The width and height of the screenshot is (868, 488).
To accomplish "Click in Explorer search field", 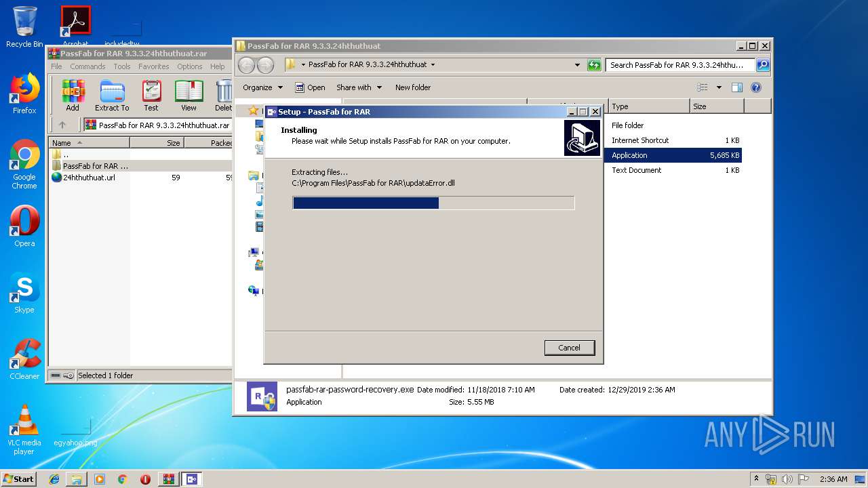I will 680,65.
